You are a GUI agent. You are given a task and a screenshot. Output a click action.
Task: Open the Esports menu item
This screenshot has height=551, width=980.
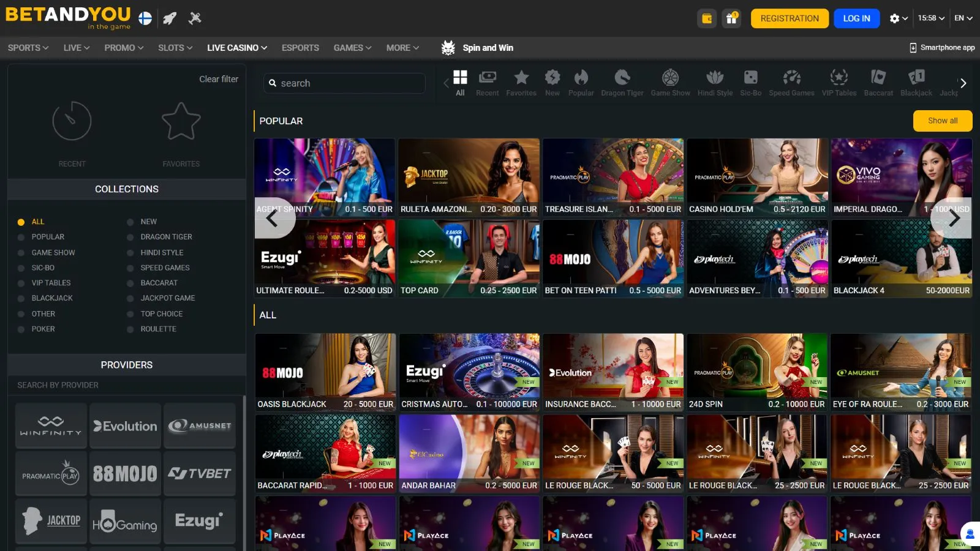300,48
